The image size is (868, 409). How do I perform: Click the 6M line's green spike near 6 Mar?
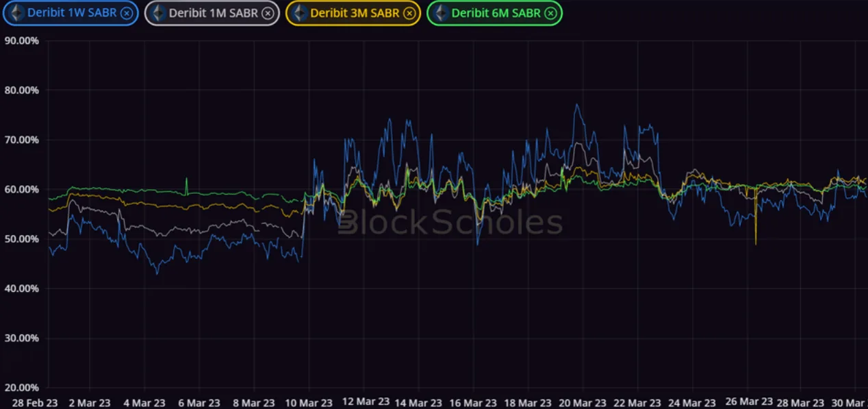[186, 179]
